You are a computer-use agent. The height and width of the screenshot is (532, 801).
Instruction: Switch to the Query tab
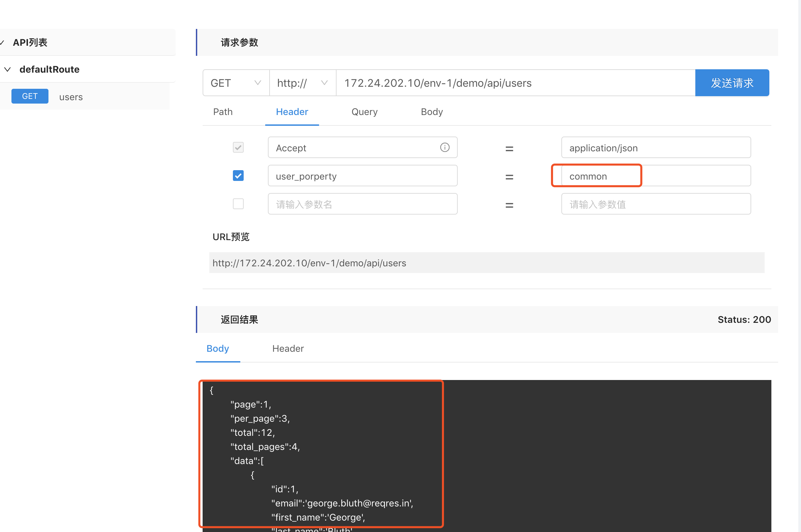point(364,112)
